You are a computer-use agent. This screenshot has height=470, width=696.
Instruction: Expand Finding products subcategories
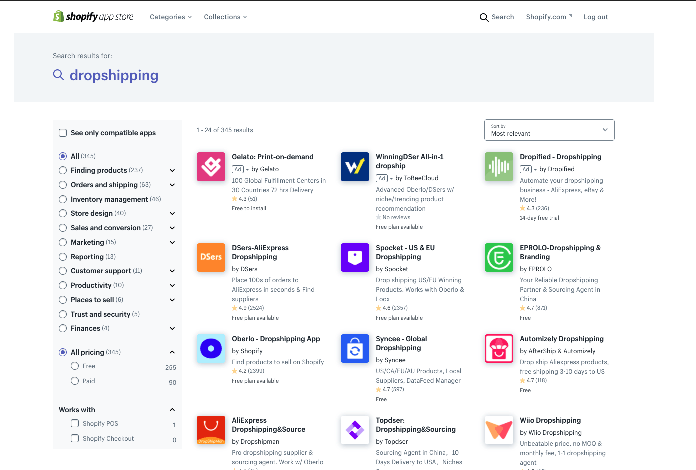tap(172, 170)
